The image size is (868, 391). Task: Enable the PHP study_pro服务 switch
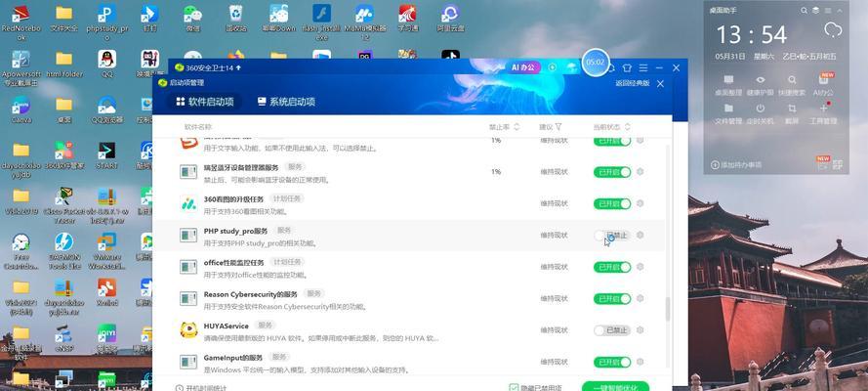pos(612,236)
